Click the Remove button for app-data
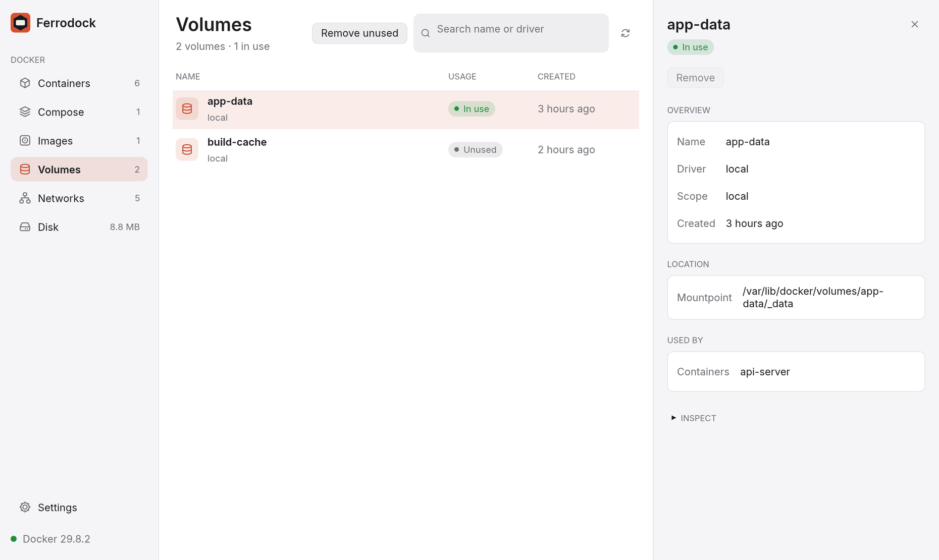The image size is (939, 560). (x=695, y=78)
